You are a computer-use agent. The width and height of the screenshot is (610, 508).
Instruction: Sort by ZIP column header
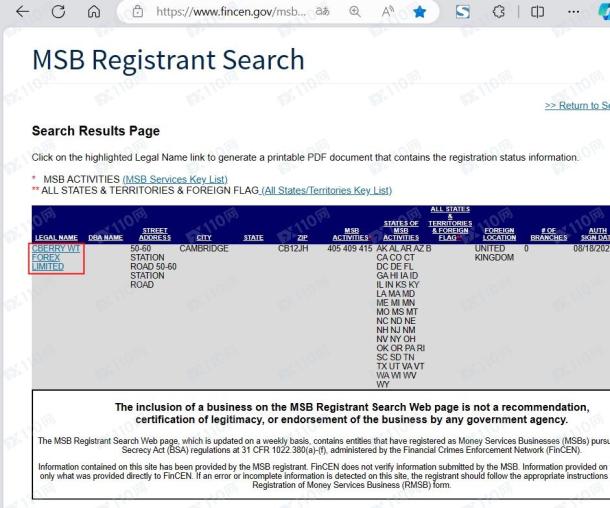point(302,238)
